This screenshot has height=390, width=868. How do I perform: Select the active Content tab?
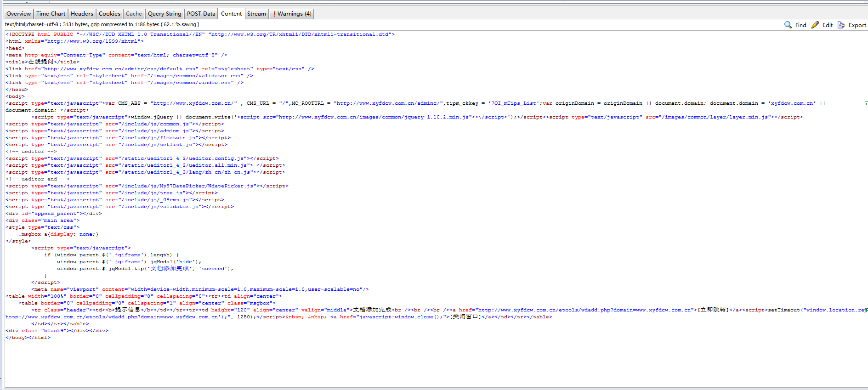tap(231, 14)
